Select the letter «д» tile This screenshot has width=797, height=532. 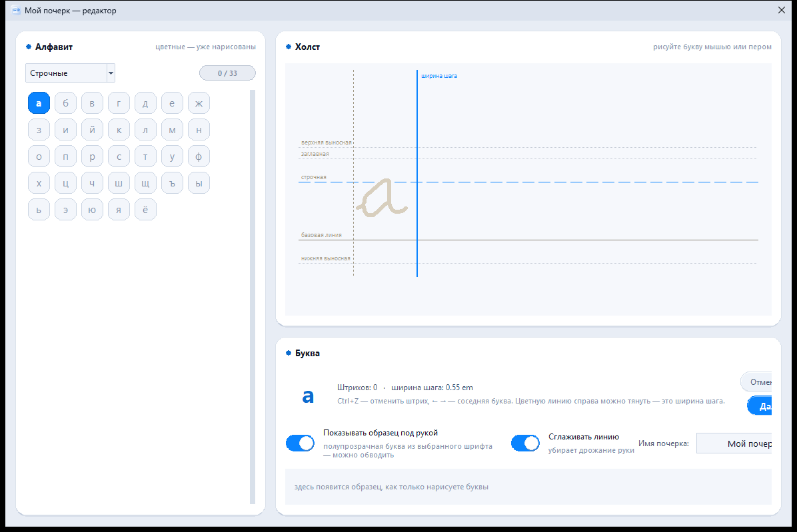coord(145,103)
